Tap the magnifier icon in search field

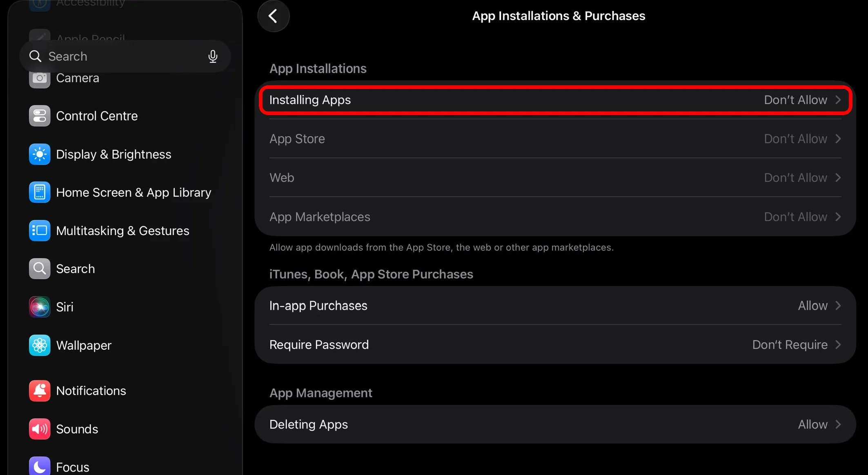(36, 56)
